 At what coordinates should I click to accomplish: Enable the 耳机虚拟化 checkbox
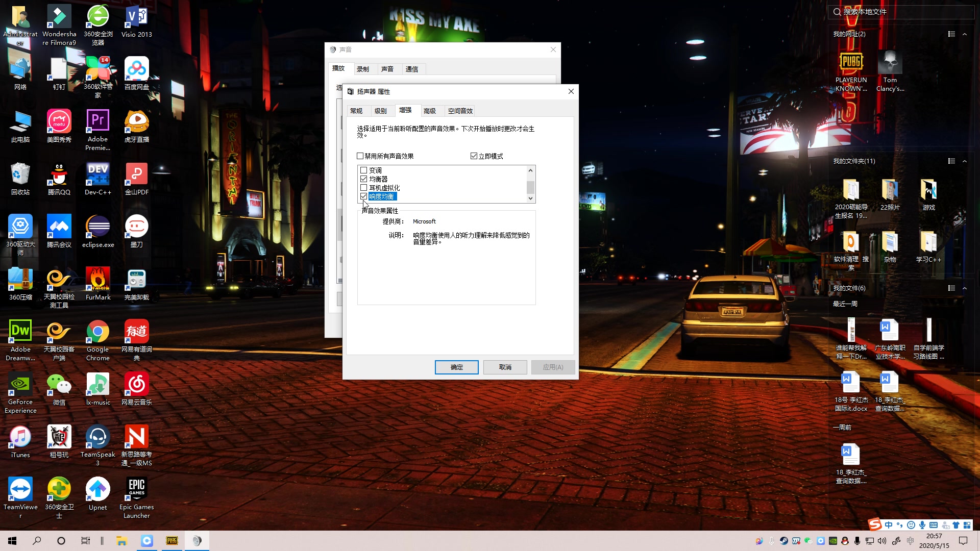[x=364, y=188]
